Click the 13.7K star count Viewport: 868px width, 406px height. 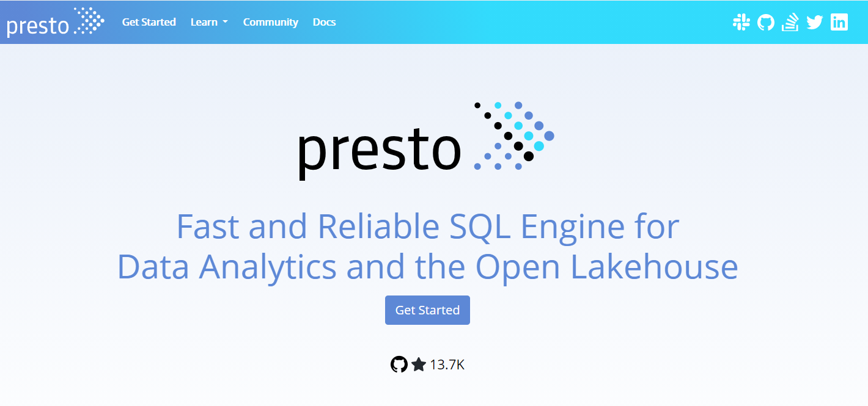pyautogui.click(x=447, y=365)
